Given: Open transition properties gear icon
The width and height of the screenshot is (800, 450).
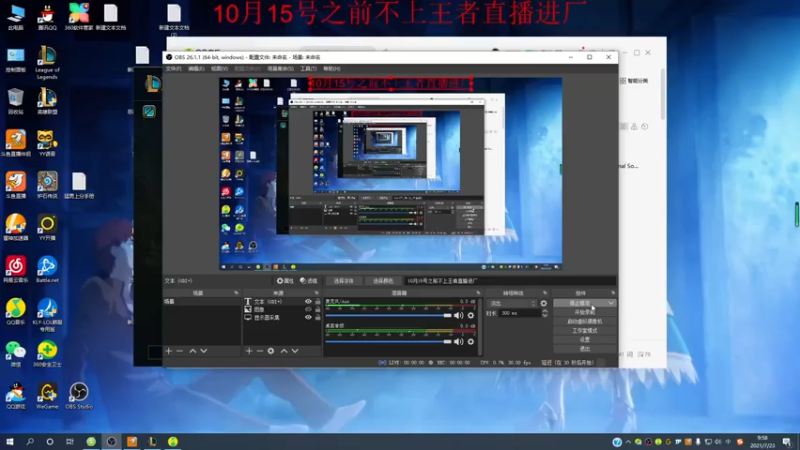Looking at the screenshot, I should click(544, 303).
